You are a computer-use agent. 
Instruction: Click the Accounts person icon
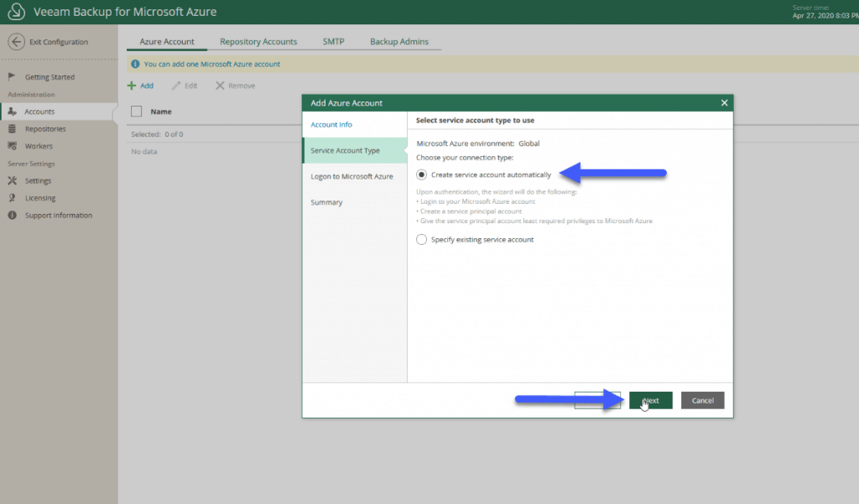point(12,112)
